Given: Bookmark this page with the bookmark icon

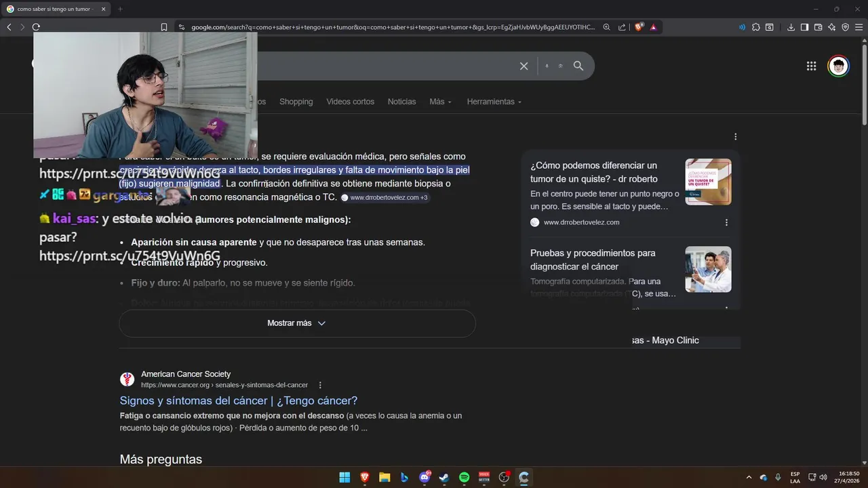Looking at the screenshot, I should (164, 27).
